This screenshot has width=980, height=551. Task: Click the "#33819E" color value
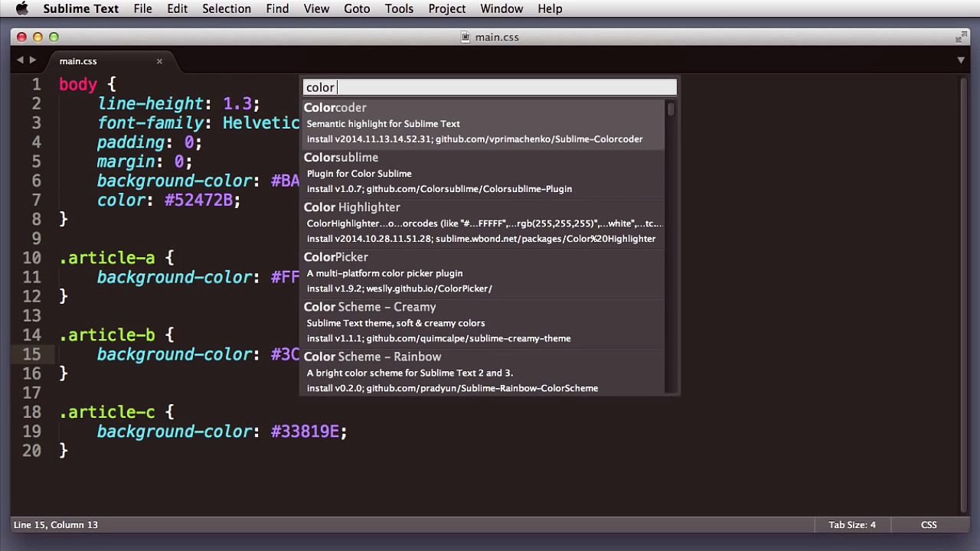click(305, 432)
